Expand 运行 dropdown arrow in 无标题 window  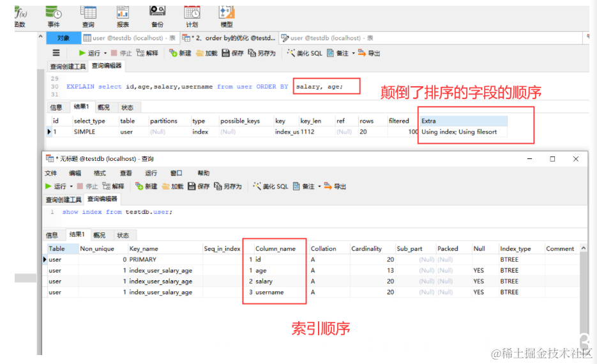[x=72, y=186]
